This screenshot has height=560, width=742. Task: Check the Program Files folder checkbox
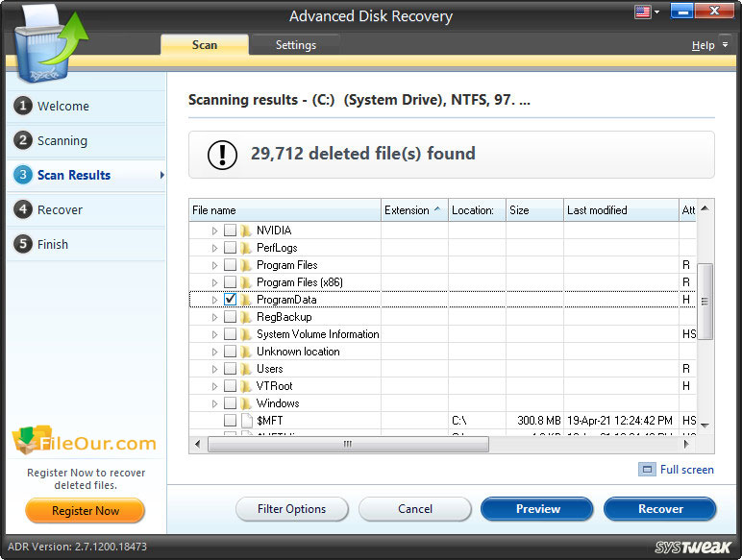click(x=230, y=265)
